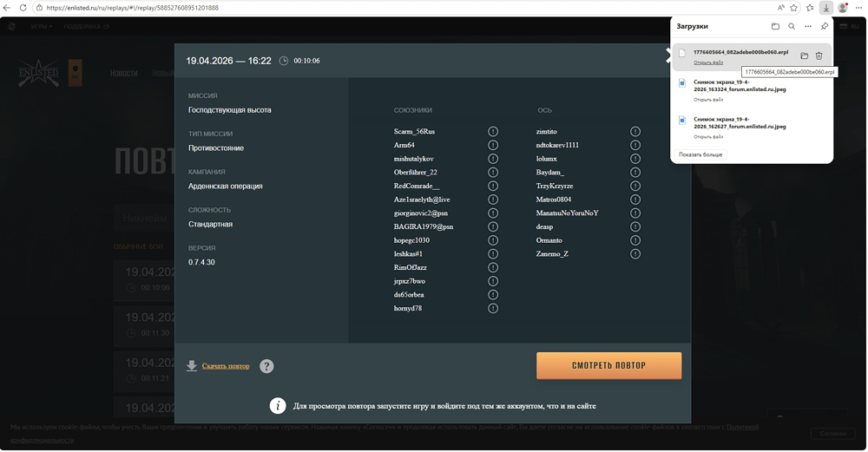This screenshot has height=452, width=868.
Task: Click info icon beside hornyd78
Action: coord(493,309)
